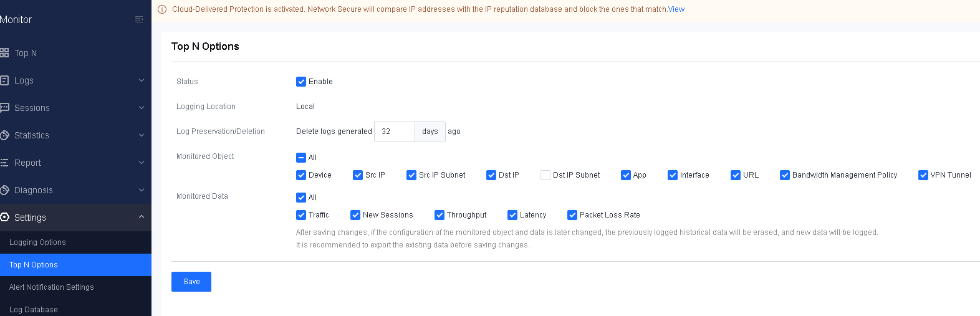Click the info icon in the notice banner

click(x=162, y=9)
